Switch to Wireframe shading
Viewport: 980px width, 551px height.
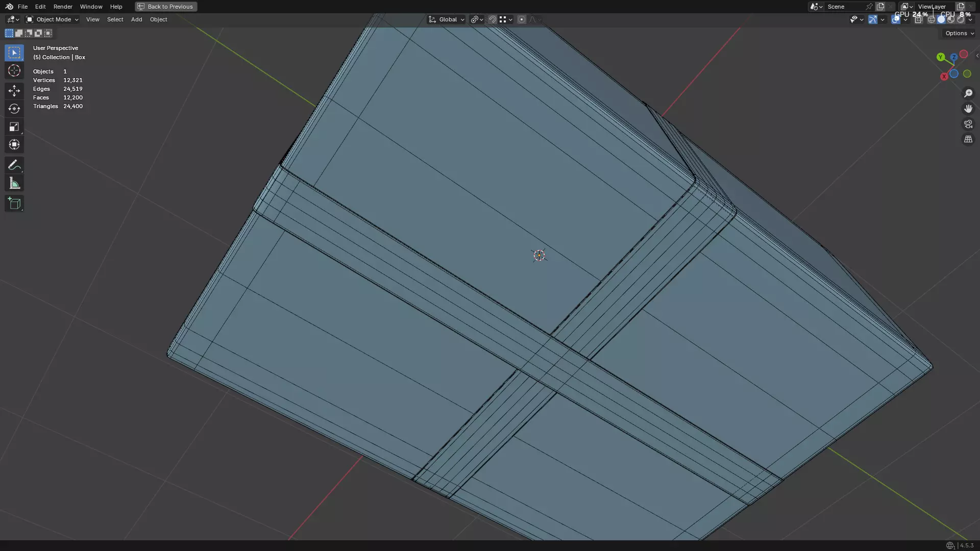(x=932, y=19)
